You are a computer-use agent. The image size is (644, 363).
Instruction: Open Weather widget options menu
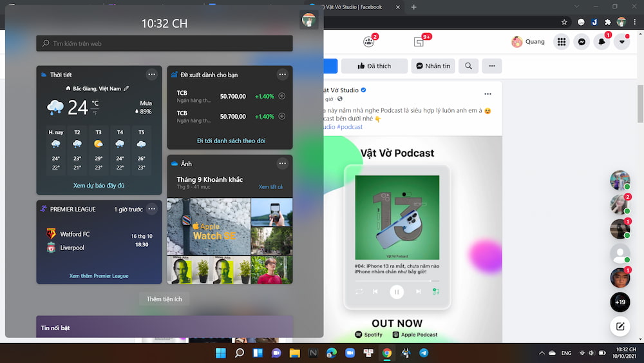coord(151,74)
